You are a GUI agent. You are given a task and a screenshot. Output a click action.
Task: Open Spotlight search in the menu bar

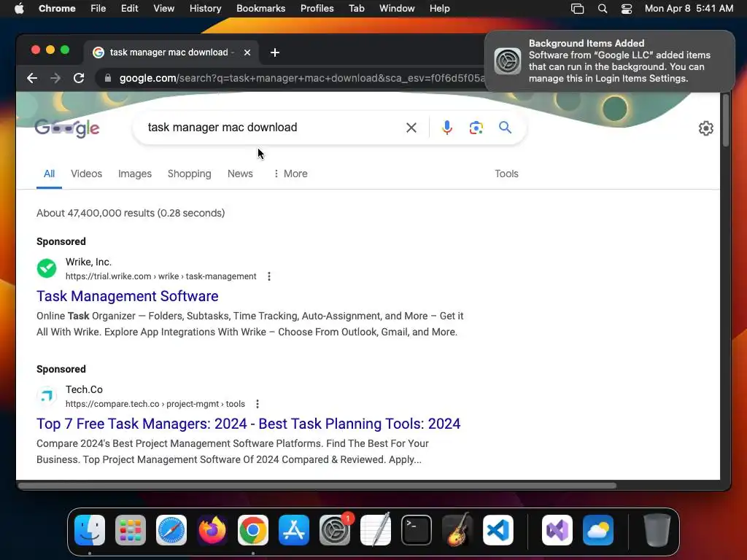(x=602, y=9)
